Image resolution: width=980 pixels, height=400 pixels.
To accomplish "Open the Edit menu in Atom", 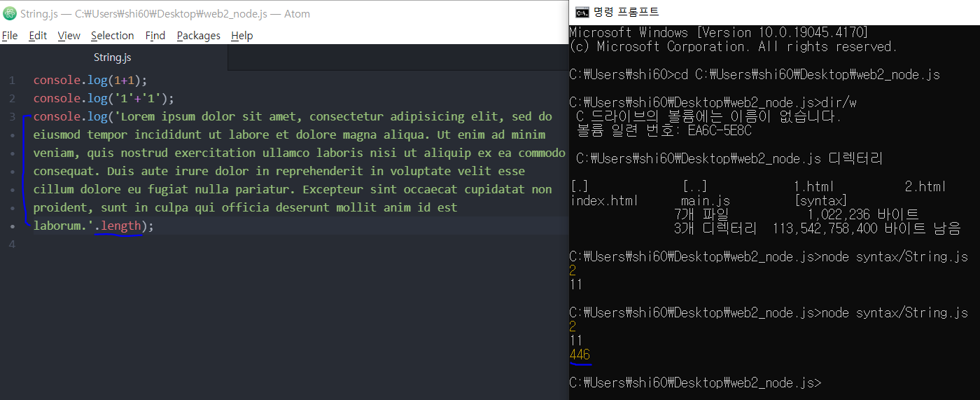I will [x=38, y=36].
